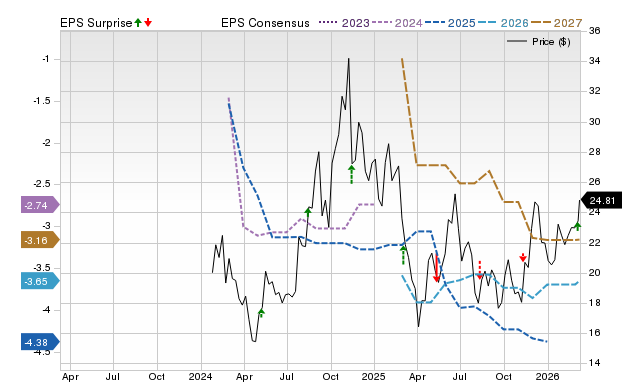Select the 2023 EPS Consensus legend entry
This screenshot has height=382, width=640.
point(344,23)
